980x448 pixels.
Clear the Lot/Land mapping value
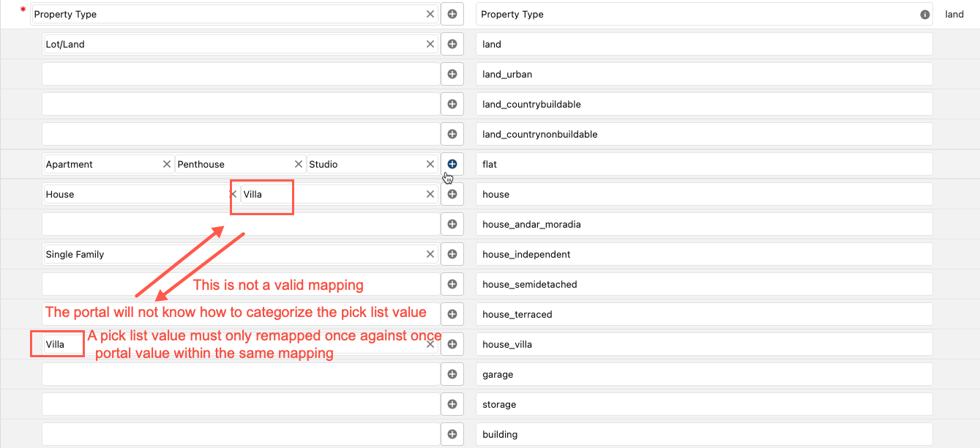coord(430,44)
